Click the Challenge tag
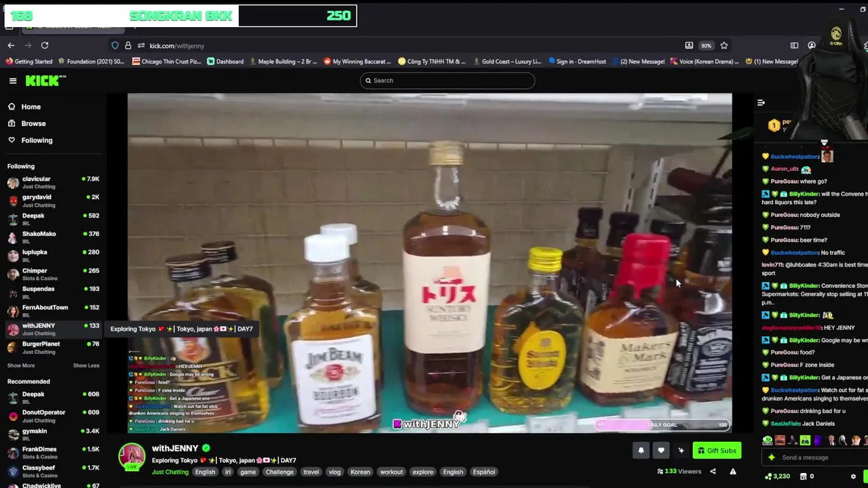 tap(279, 472)
